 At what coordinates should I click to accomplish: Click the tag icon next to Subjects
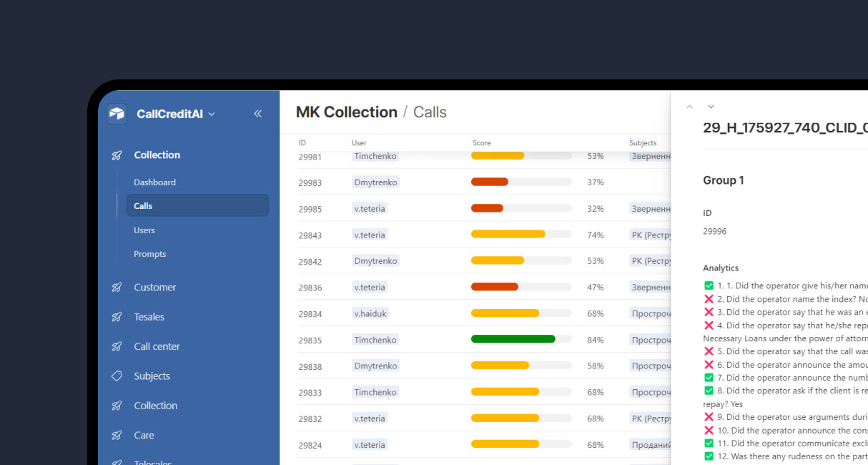117,376
